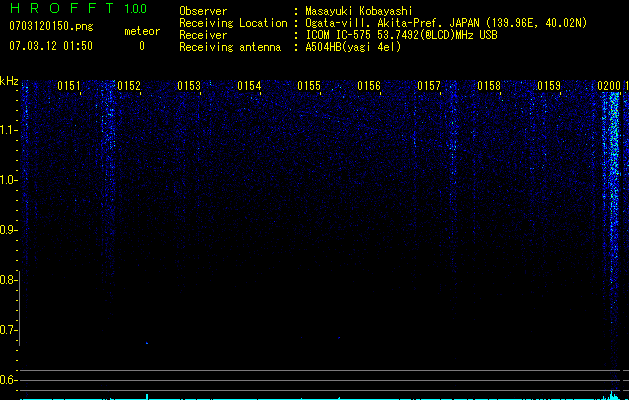Click the observer name Masayuki Kobayashi
Screen dimensions: 629x400
pyautogui.click(x=359, y=11)
